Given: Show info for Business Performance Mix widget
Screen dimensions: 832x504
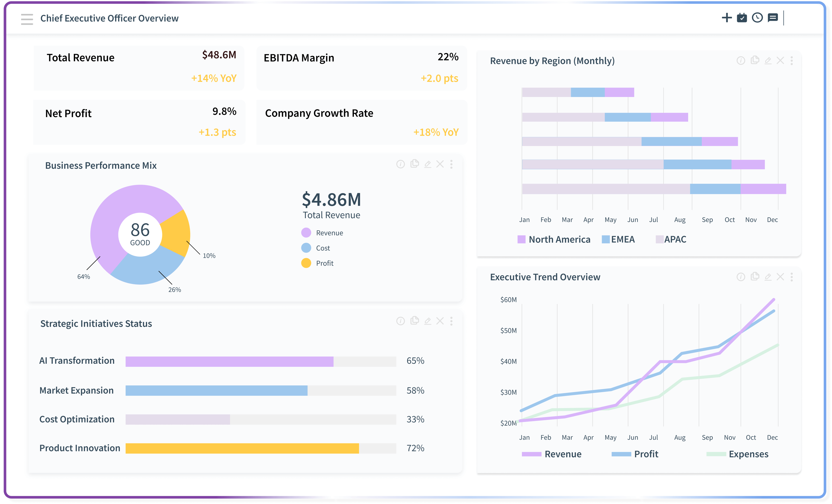Looking at the screenshot, I should (400, 164).
